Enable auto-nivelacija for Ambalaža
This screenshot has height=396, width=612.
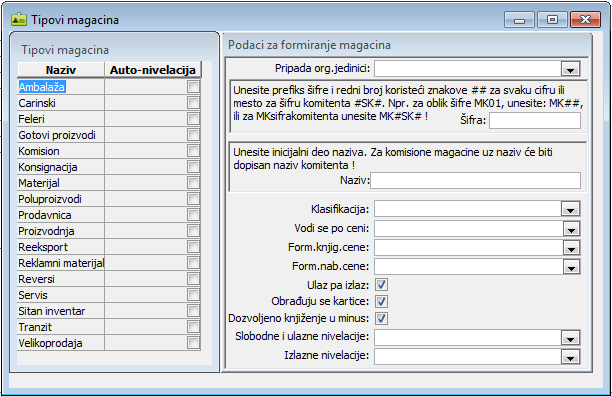(193, 87)
